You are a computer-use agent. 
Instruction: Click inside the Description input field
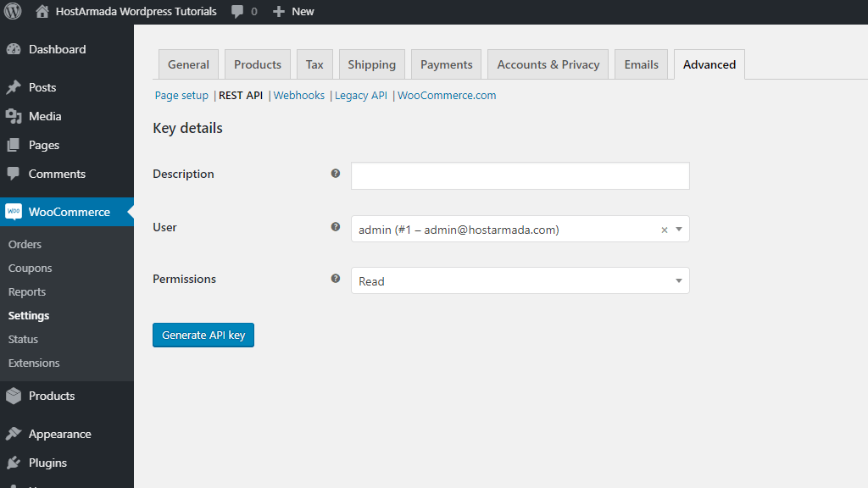520,175
